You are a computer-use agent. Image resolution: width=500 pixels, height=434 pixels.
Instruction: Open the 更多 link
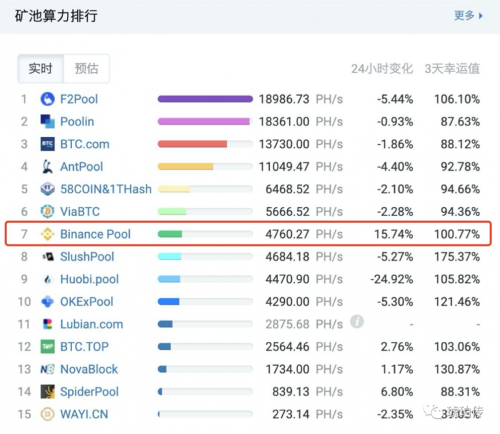[x=464, y=15]
